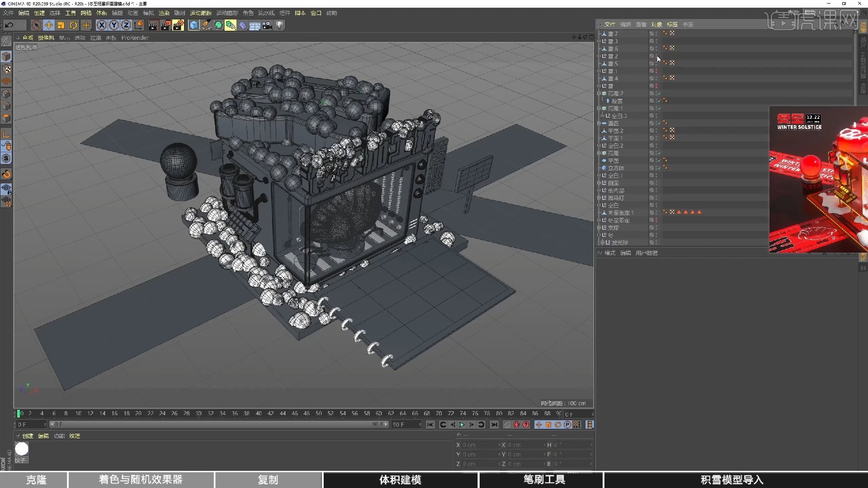Open the spline Pen tool
The image size is (868, 488).
click(206, 25)
